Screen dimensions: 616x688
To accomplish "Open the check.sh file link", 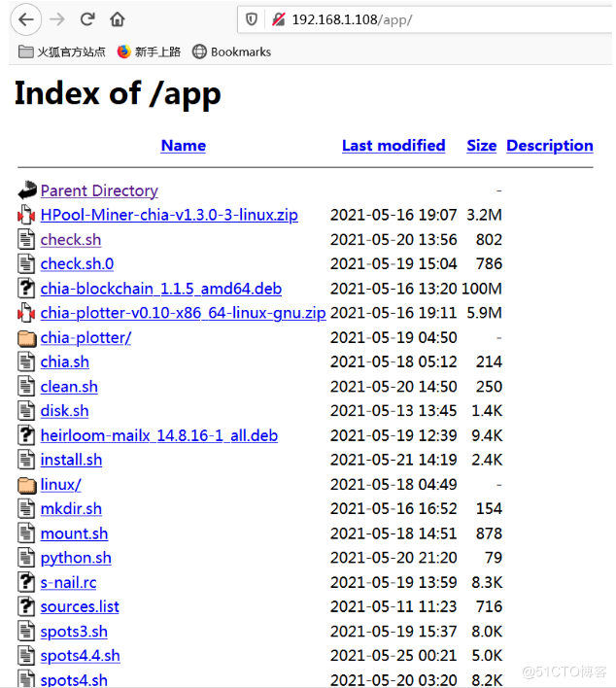I will point(71,240).
